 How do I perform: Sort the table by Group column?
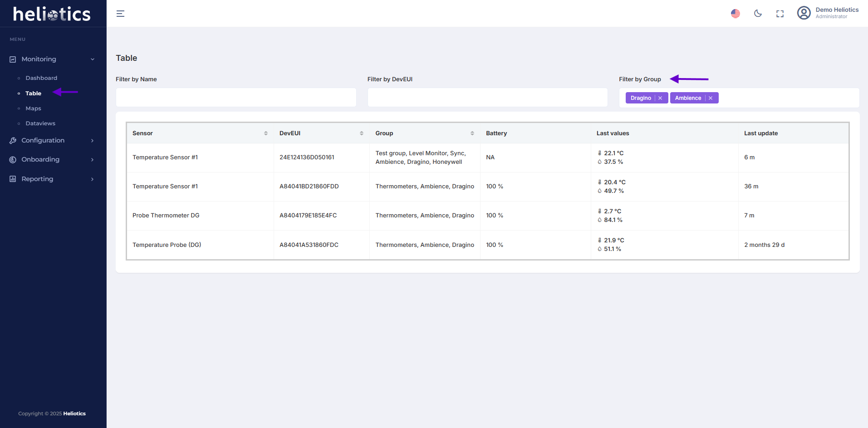coord(472,133)
